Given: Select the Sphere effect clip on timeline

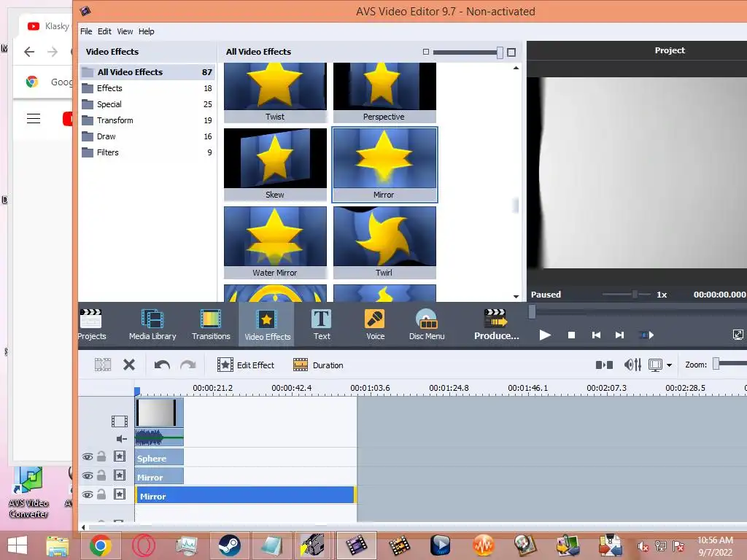Looking at the screenshot, I should click(159, 457).
